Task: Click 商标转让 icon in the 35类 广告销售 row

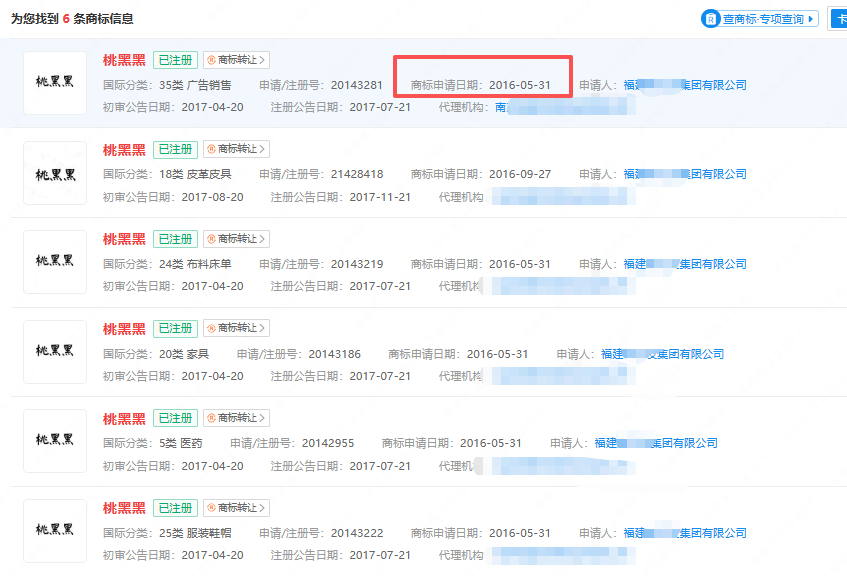Action: (210, 60)
